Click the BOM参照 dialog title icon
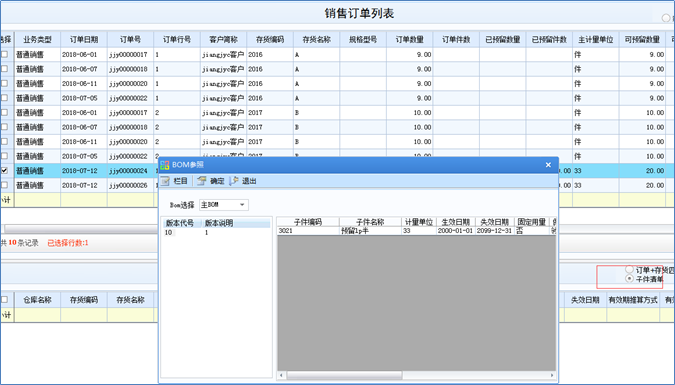675x385 pixels. click(165, 165)
